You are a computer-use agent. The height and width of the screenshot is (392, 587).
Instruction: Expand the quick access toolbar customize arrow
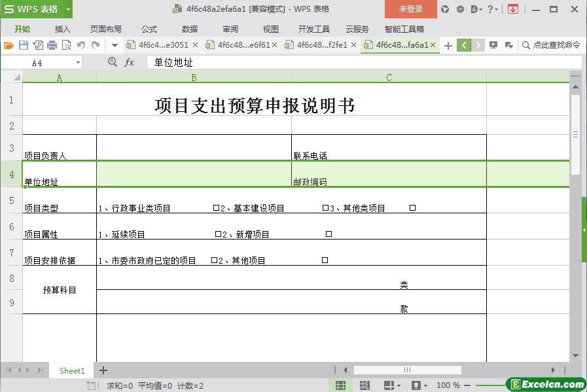click(x=115, y=45)
